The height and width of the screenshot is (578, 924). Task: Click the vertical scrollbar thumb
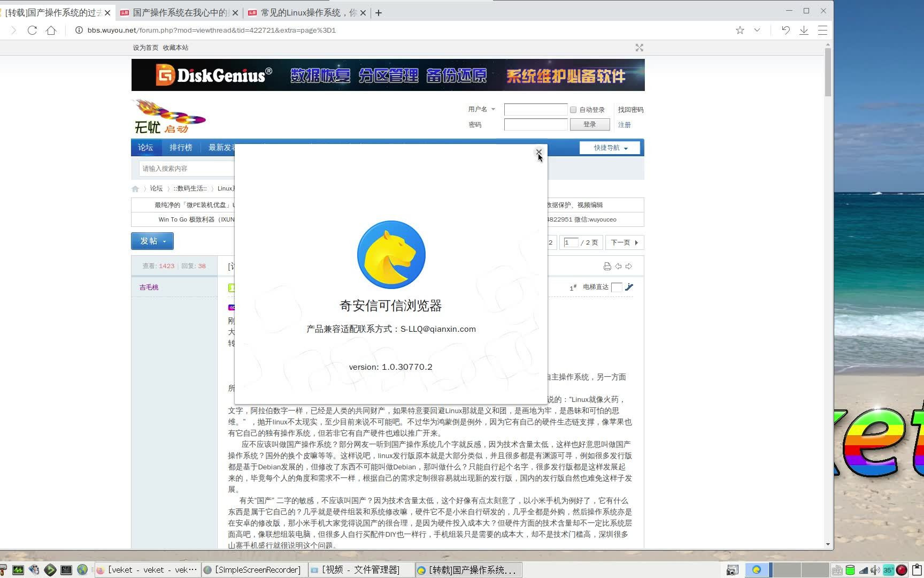[x=828, y=72]
